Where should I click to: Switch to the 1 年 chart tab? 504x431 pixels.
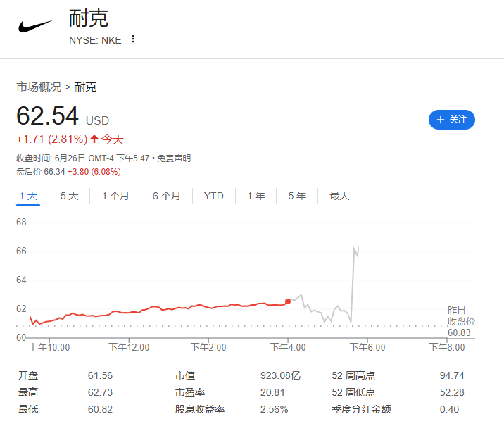[256, 196]
